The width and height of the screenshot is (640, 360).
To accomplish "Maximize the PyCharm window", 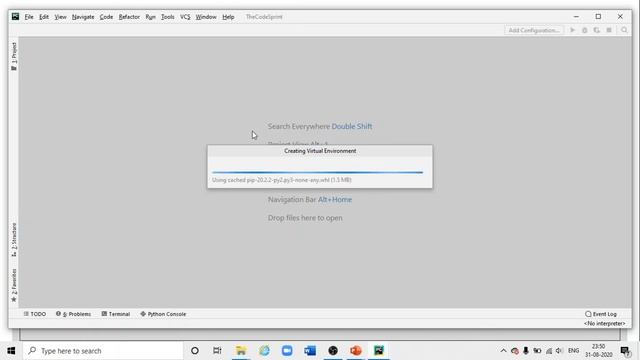I will (598, 17).
